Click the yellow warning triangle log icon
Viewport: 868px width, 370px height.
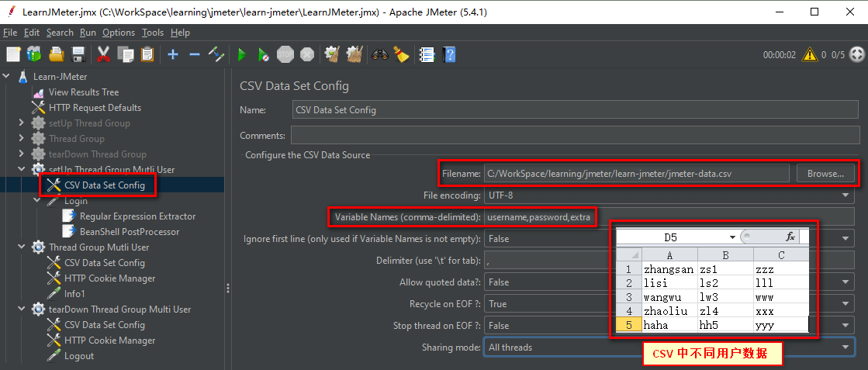[x=810, y=54]
